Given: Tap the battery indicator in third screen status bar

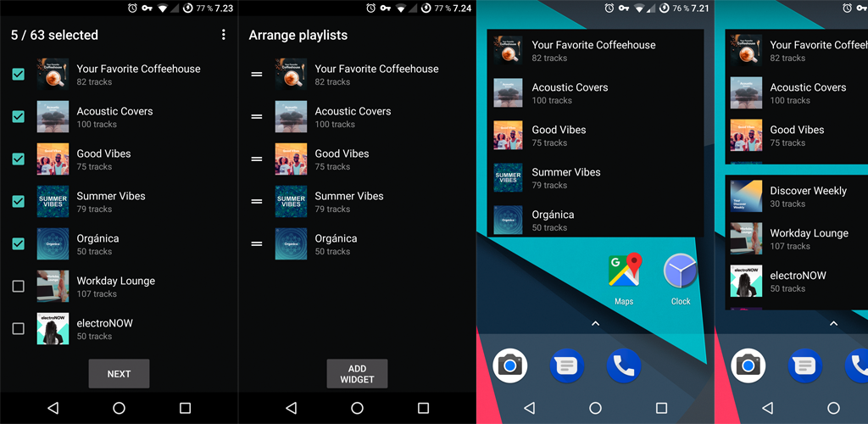Looking at the screenshot, I should [x=664, y=8].
